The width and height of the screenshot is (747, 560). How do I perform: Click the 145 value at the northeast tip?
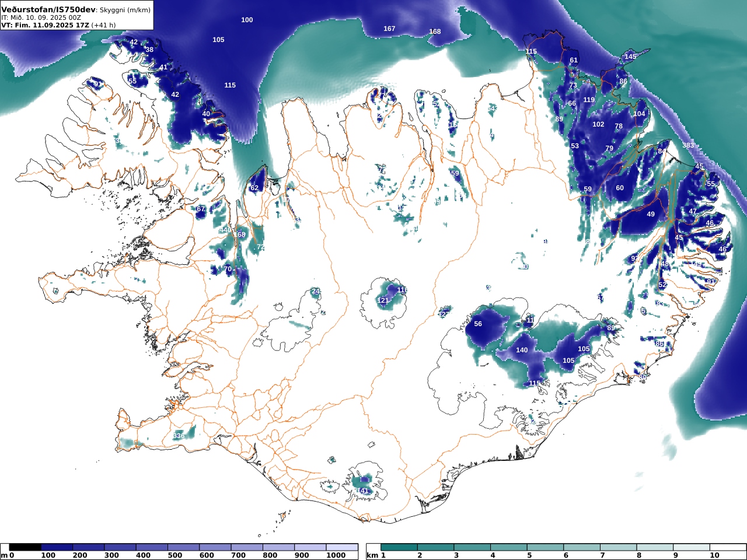(x=630, y=57)
